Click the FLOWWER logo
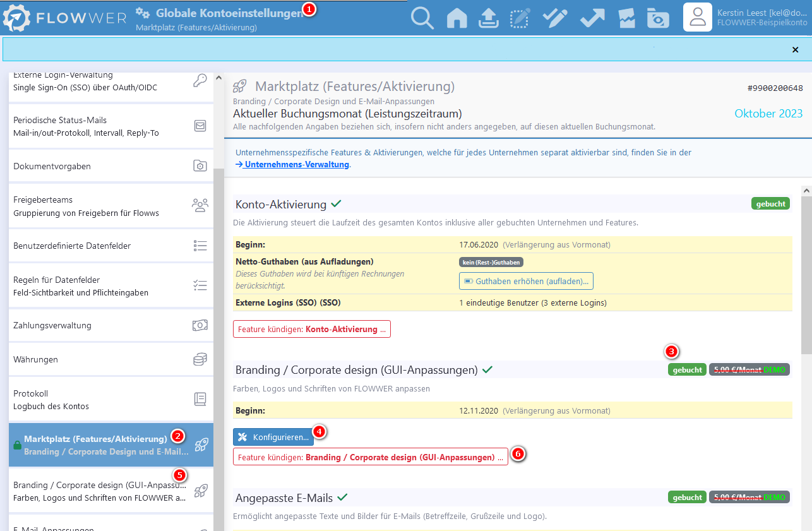This screenshot has width=812, height=531. coord(64,18)
